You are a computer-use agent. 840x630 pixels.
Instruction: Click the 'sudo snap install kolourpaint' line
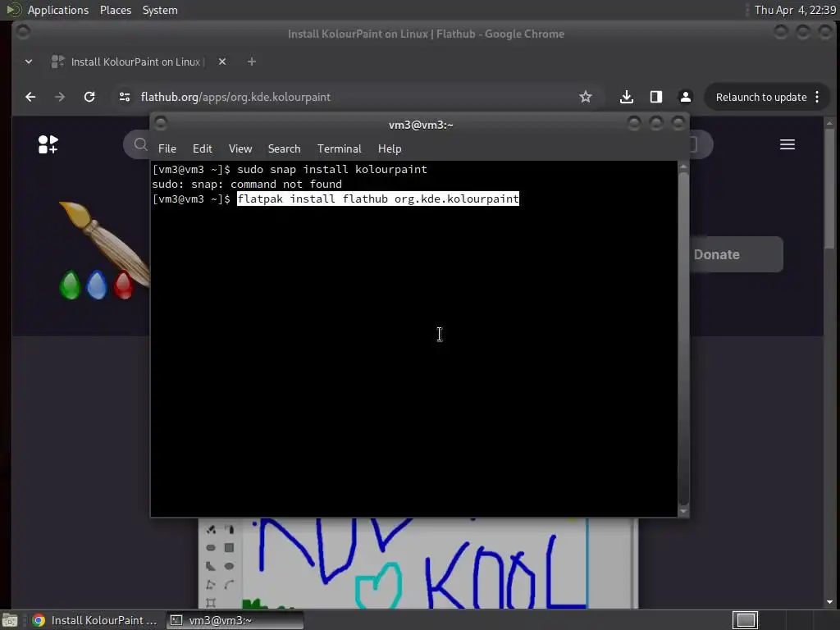pos(332,169)
